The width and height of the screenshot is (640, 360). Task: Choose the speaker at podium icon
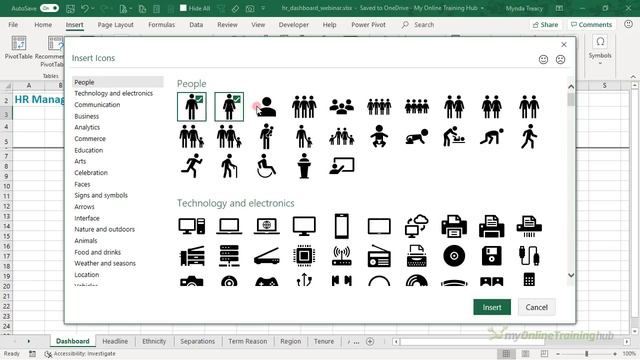(x=304, y=166)
